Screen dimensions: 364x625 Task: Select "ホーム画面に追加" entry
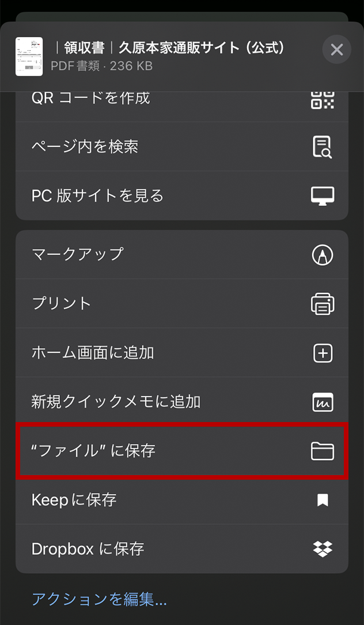pyautogui.click(x=182, y=353)
